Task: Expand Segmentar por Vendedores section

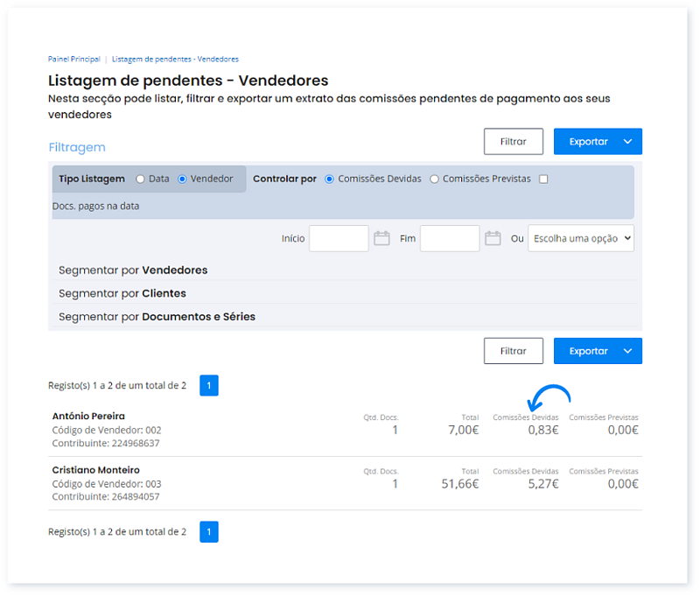Action: 133,270
